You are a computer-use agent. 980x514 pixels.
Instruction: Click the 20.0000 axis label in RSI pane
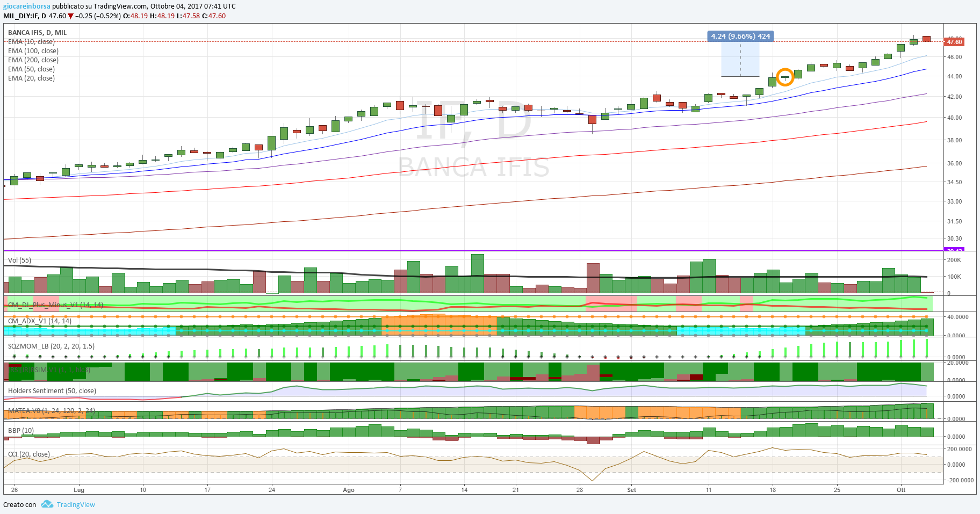click(x=957, y=363)
